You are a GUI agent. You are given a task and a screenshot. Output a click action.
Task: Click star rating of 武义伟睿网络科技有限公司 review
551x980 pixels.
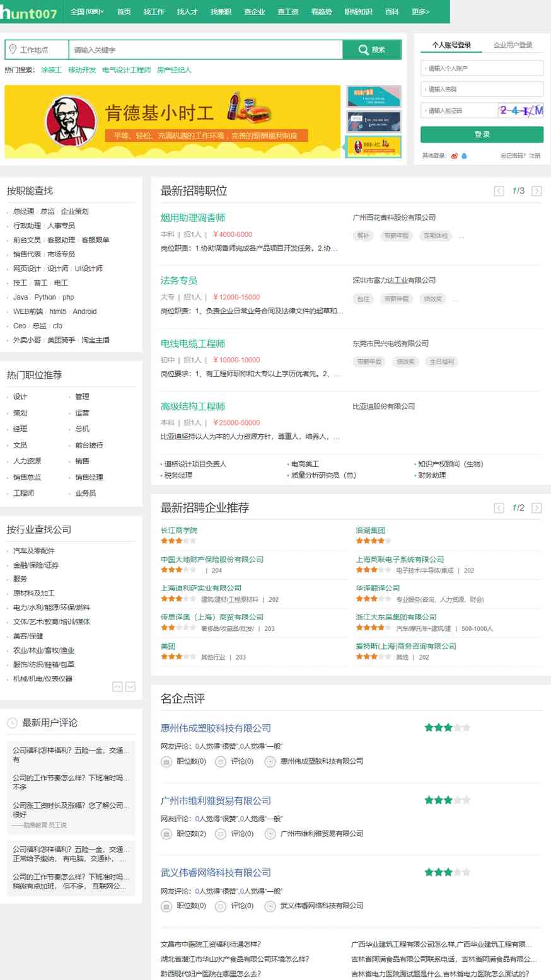[448, 872]
